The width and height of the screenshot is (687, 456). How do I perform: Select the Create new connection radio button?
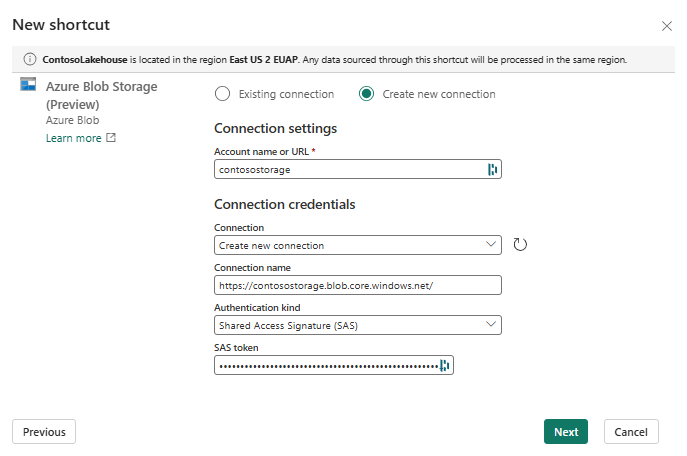coord(366,94)
